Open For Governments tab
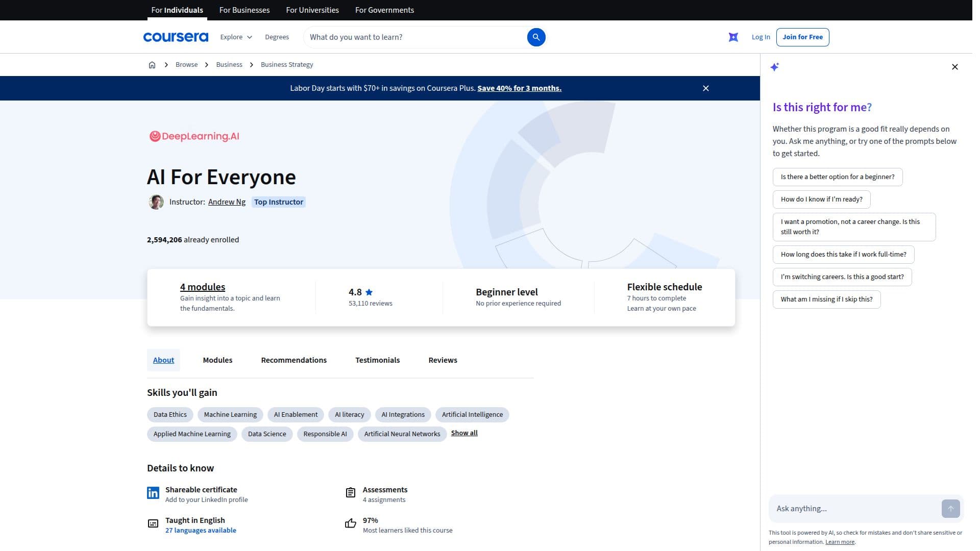 [384, 10]
